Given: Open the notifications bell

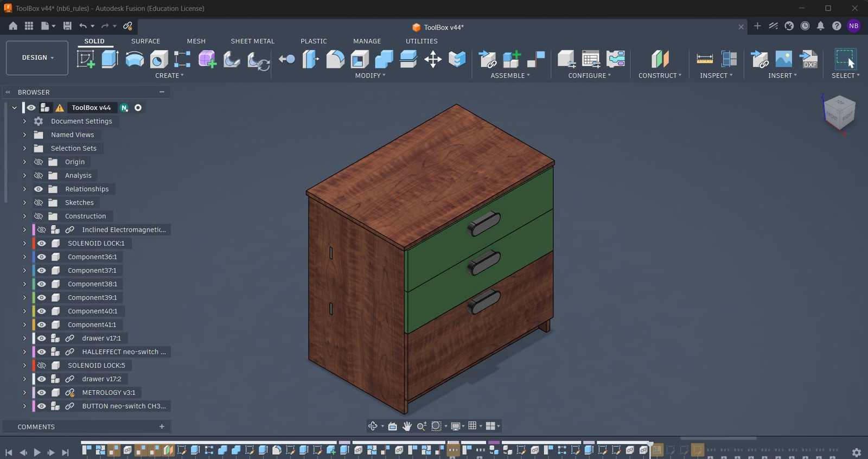Looking at the screenshot, I should coord(821,26).
